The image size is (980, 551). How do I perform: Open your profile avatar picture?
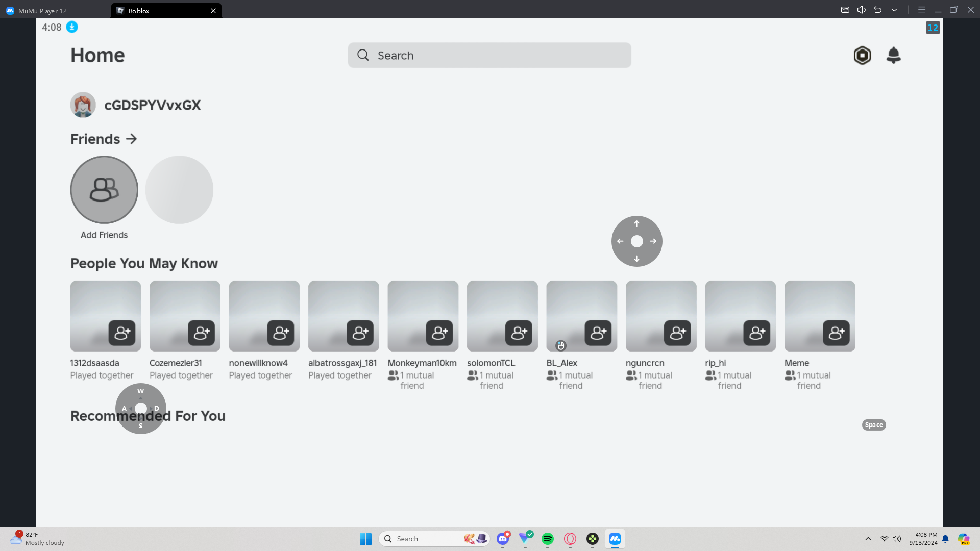(83, 105)
